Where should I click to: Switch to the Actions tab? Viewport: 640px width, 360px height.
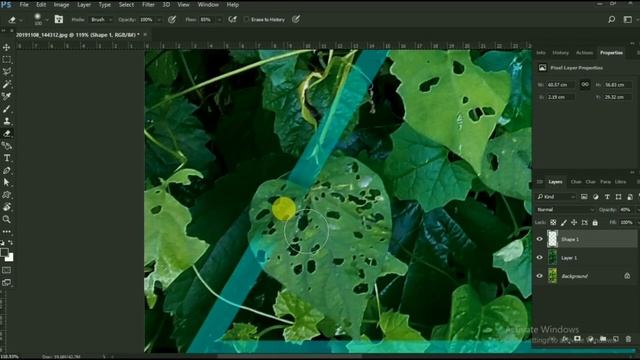click(584, 53)
